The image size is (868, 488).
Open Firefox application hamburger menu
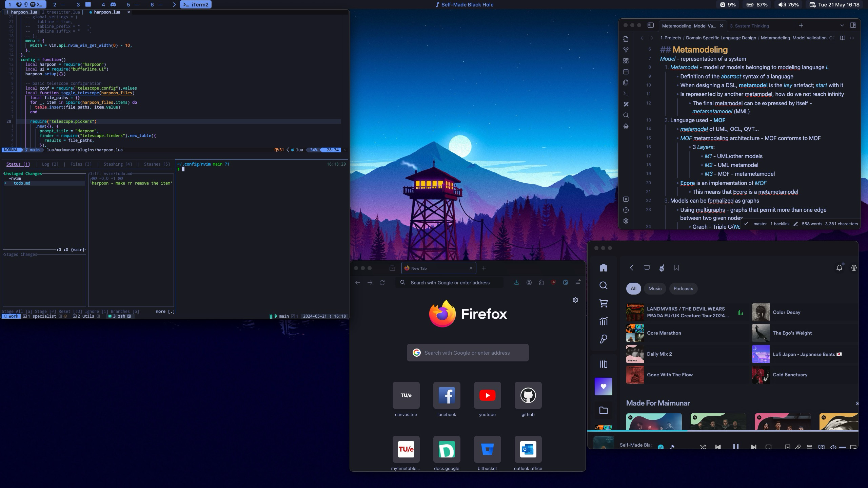tap(578, 282)
